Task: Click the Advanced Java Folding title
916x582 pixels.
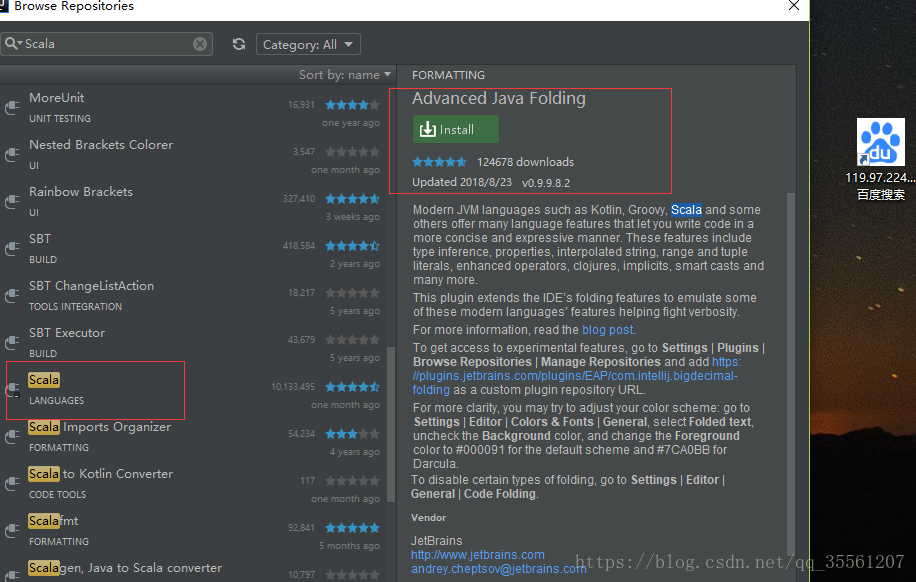Action: pyautogui.click(x=498, y=98)
